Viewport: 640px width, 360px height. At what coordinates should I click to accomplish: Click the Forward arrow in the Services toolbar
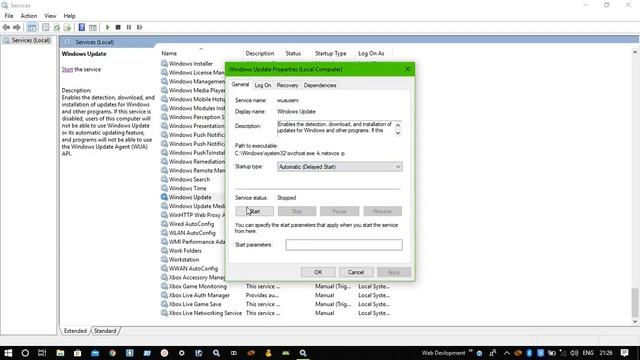17,27
